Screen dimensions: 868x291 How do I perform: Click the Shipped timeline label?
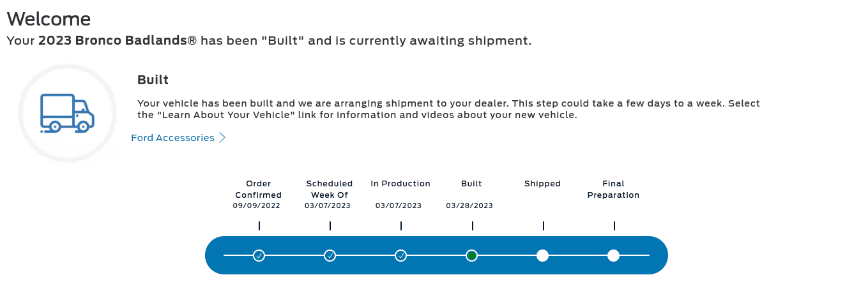coord(542,184)
